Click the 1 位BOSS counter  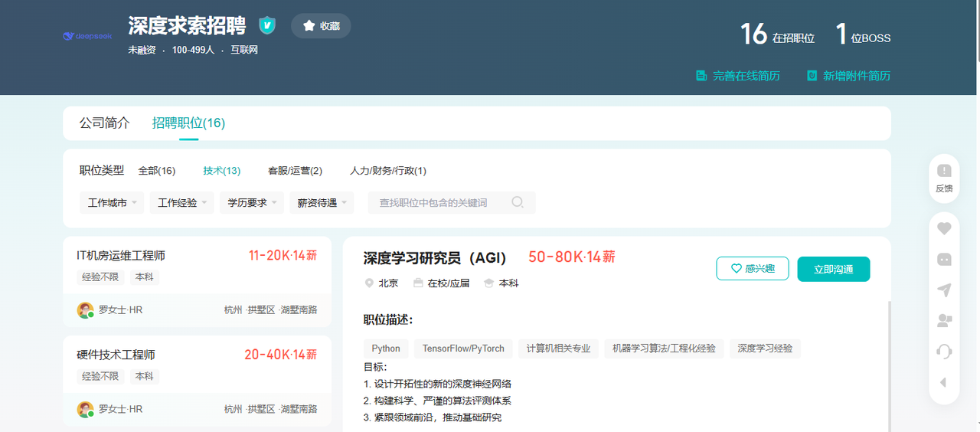click(x=863, y=35)
